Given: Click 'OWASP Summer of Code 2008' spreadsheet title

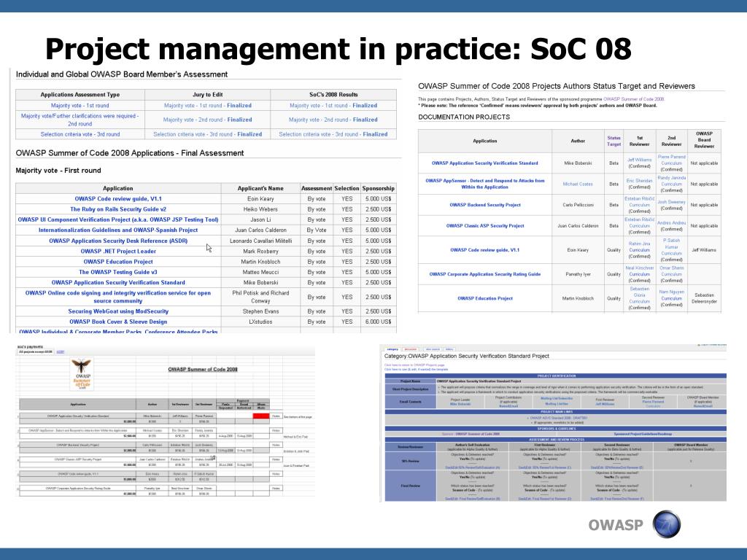Looking at the screenshot, I should [x=203, y=370].
